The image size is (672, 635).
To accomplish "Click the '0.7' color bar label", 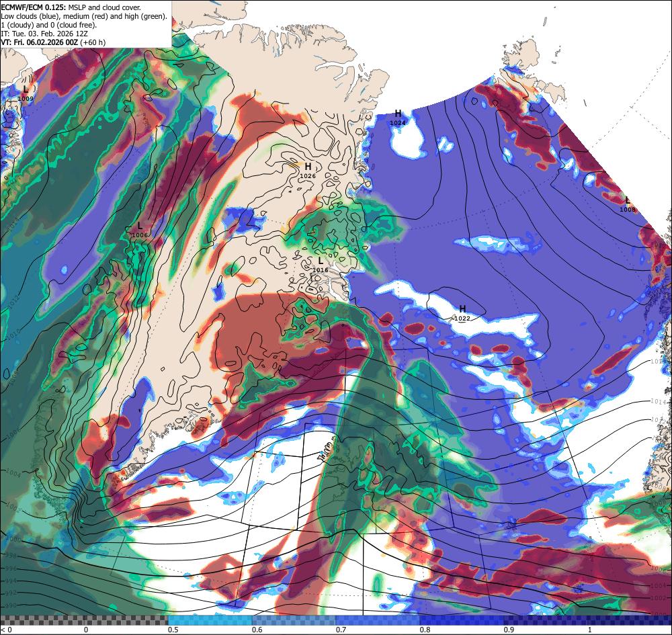I will [341, 630].
